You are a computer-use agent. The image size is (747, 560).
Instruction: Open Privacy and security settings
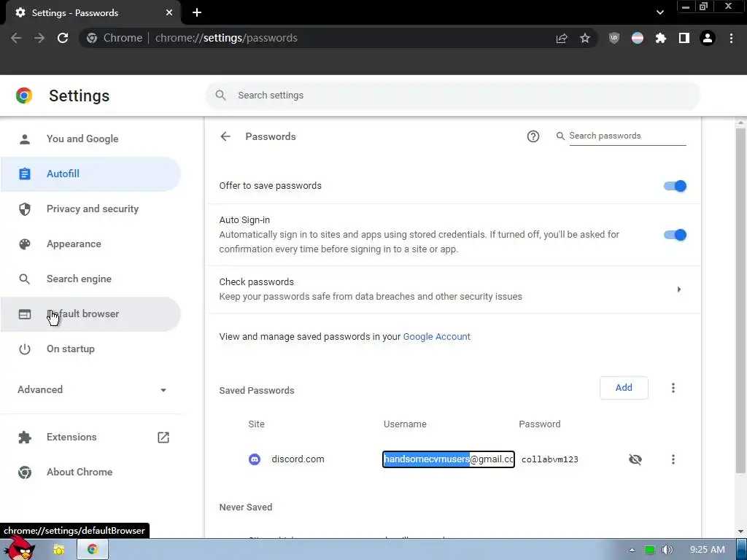tap(90, 209)
